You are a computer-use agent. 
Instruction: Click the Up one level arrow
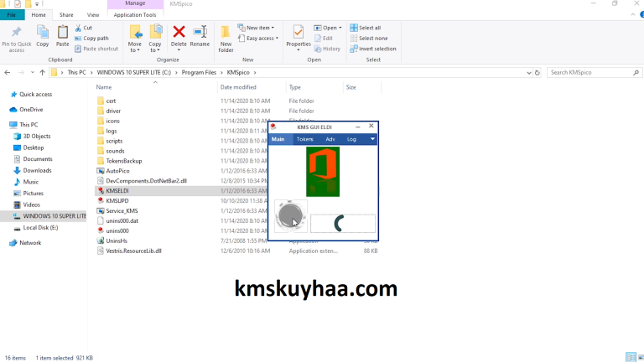click(x=42, y=73)
